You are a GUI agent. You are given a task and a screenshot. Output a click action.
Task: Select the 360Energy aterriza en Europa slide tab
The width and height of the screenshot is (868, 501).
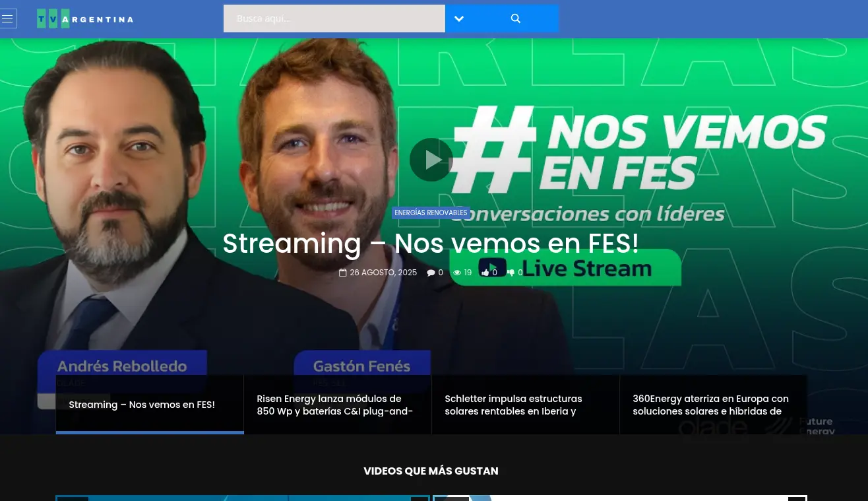tap(714, 405)
